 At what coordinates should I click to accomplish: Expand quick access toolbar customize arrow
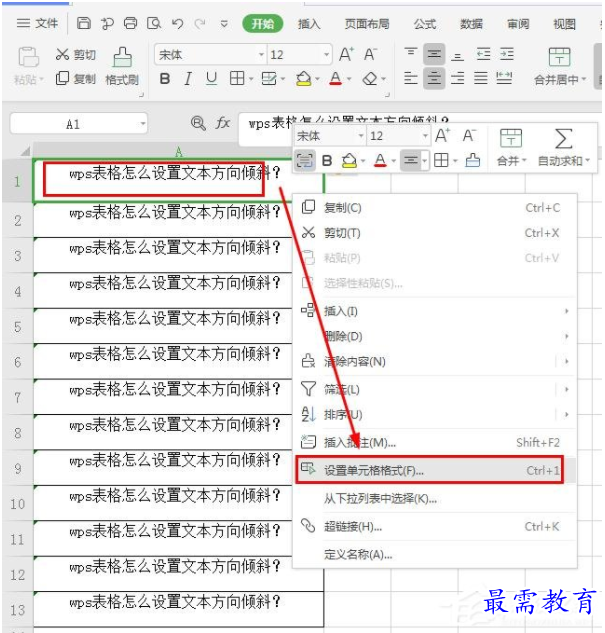click(224, 24)
